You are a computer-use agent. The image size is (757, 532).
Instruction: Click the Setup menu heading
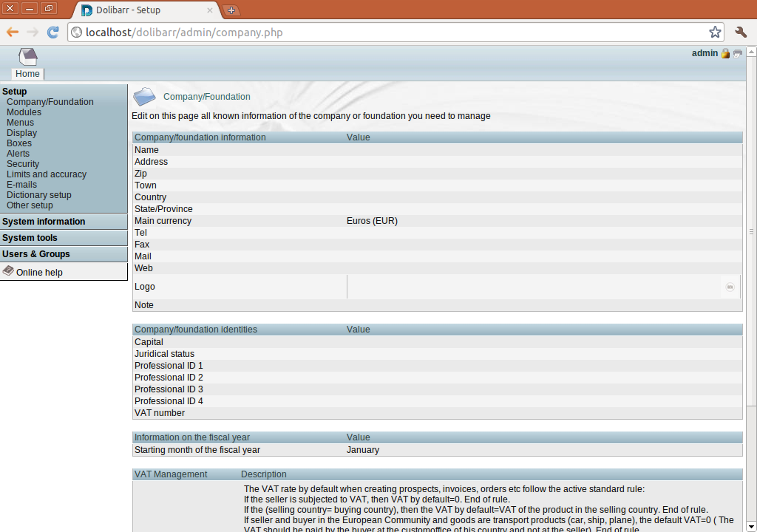tap(15, 91)
